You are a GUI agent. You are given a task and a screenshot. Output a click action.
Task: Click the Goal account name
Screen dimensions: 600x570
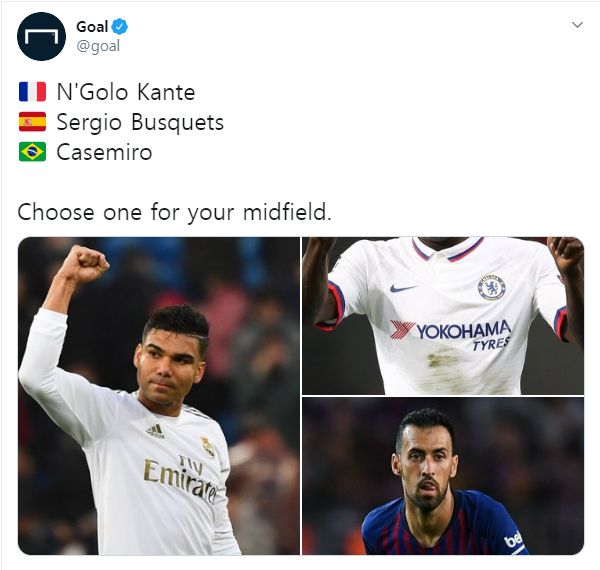click(x=92, y=27)
